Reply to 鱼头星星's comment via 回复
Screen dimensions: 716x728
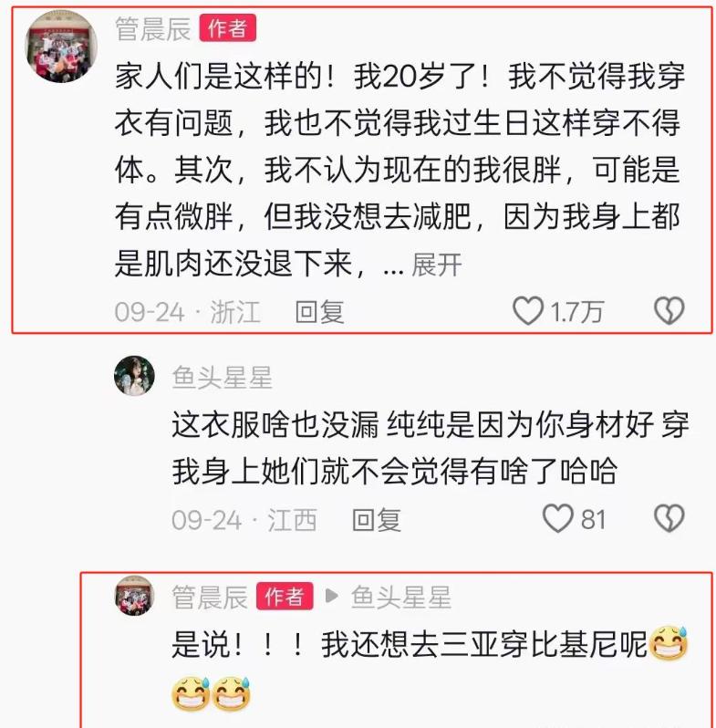pos(377,519)
